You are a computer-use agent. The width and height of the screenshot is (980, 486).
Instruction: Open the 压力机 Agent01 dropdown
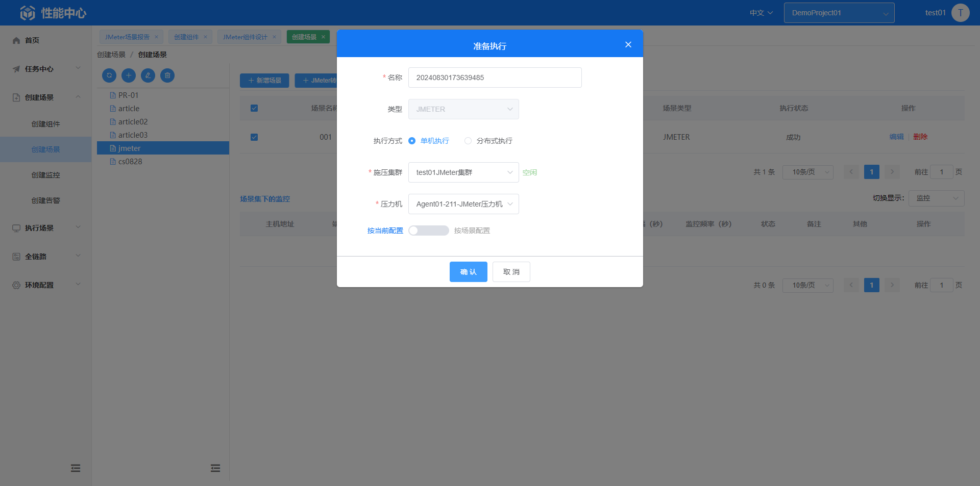point(463,204)
